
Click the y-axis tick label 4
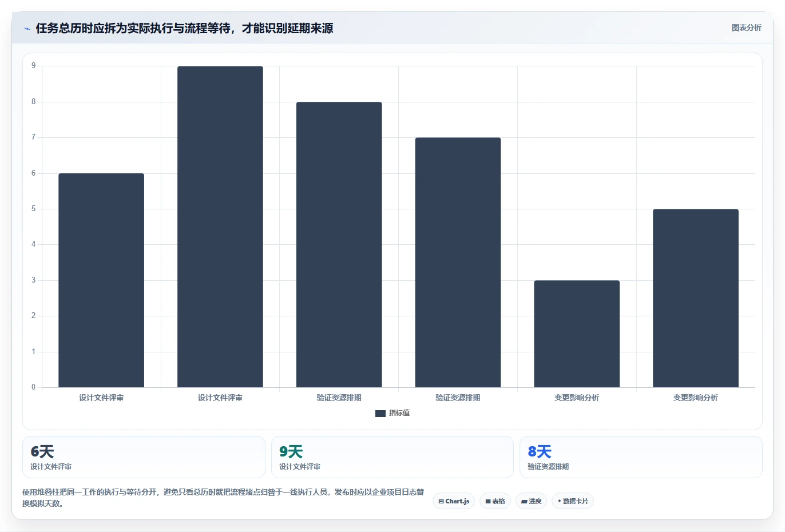33,244
